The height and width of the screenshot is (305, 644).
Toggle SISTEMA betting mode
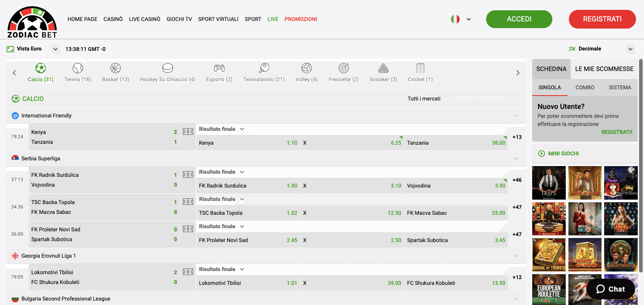(620, 88)
